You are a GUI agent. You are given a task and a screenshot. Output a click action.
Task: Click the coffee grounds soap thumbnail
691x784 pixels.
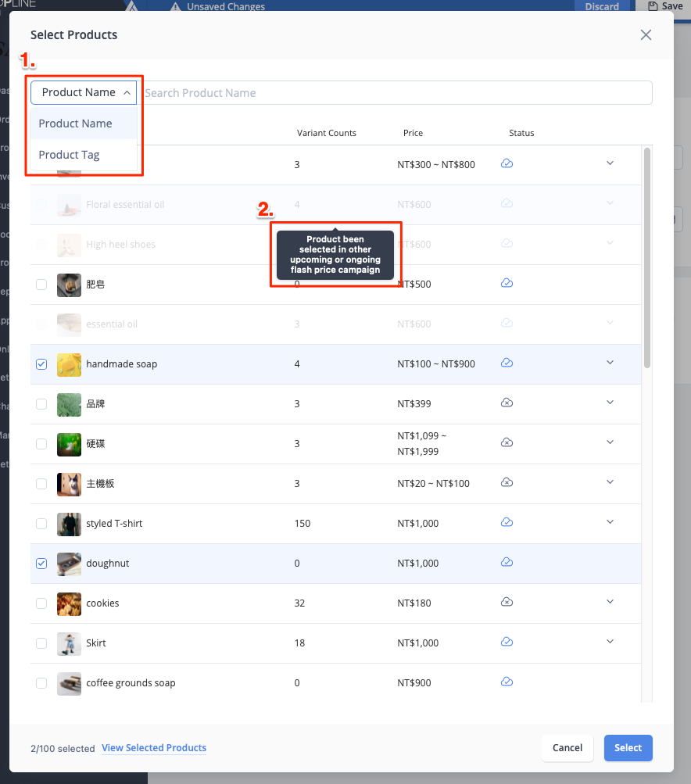(x=69, y=684)
